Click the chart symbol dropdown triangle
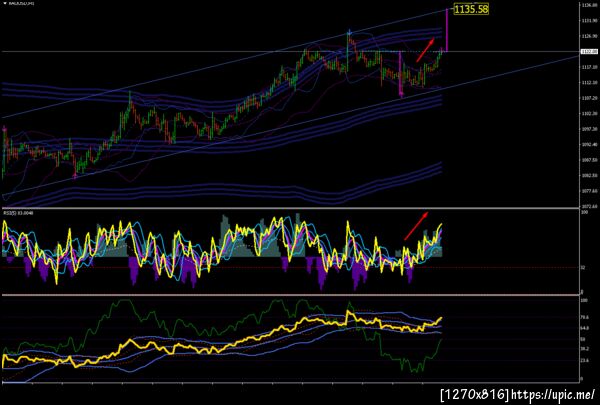This screenshot has width=600, height=405. tap(5, 3)
